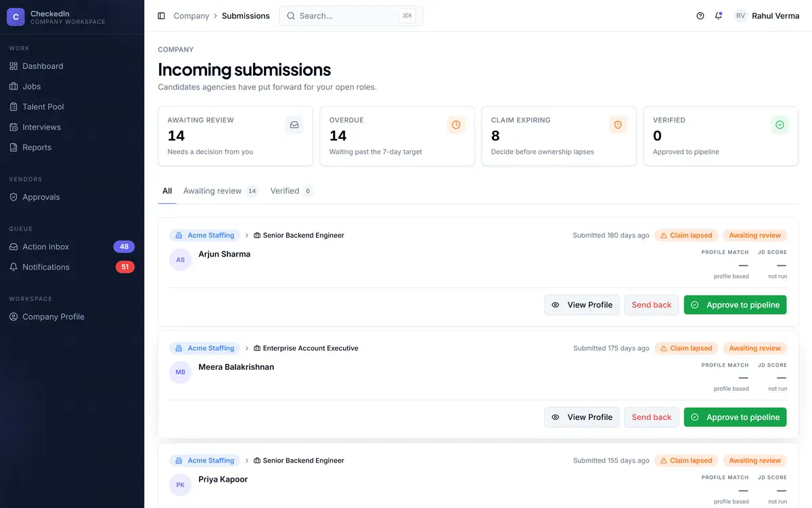
Task: Click the name Arjun Sharma
Action: pos(225,254)
